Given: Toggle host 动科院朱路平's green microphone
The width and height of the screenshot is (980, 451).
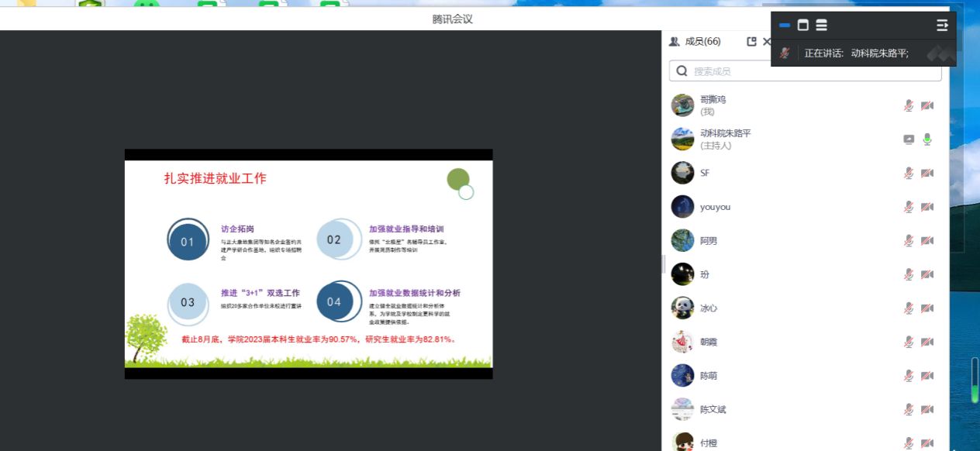Looking at the screenshot, I should click(x=927, y=139).
